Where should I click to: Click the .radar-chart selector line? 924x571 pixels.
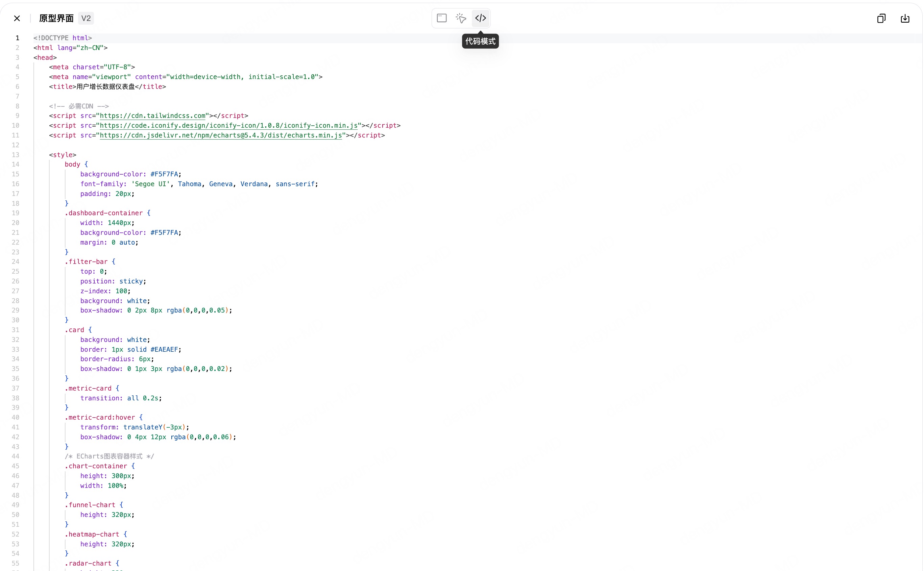coord(92,564)
